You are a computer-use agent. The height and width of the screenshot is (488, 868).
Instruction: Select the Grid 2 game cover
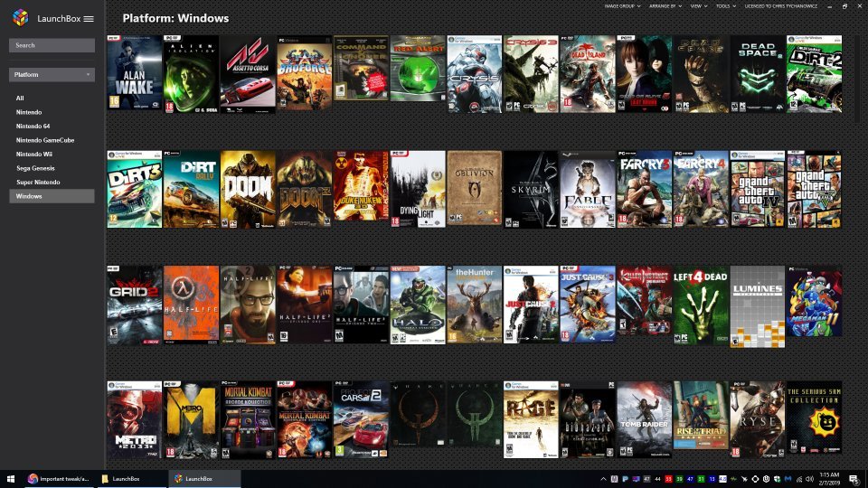tap(135, 305)
